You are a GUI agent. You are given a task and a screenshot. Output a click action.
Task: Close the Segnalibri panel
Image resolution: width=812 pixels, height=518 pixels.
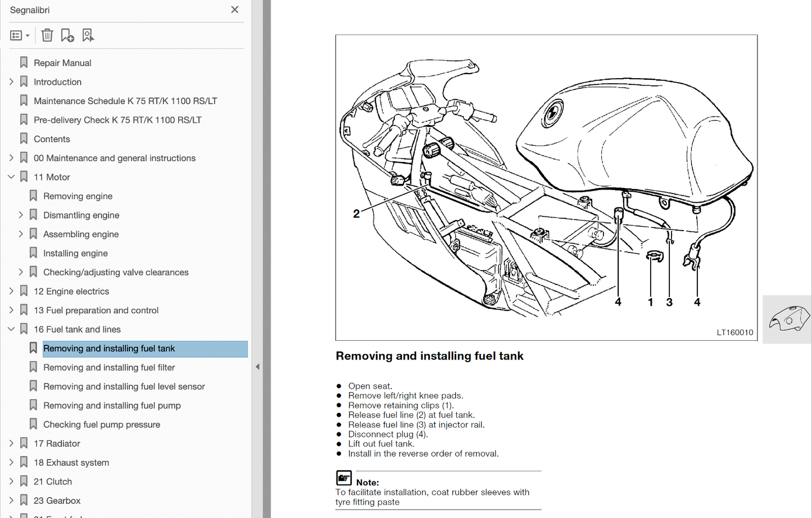pyautogui.click(x=235, y=10)
